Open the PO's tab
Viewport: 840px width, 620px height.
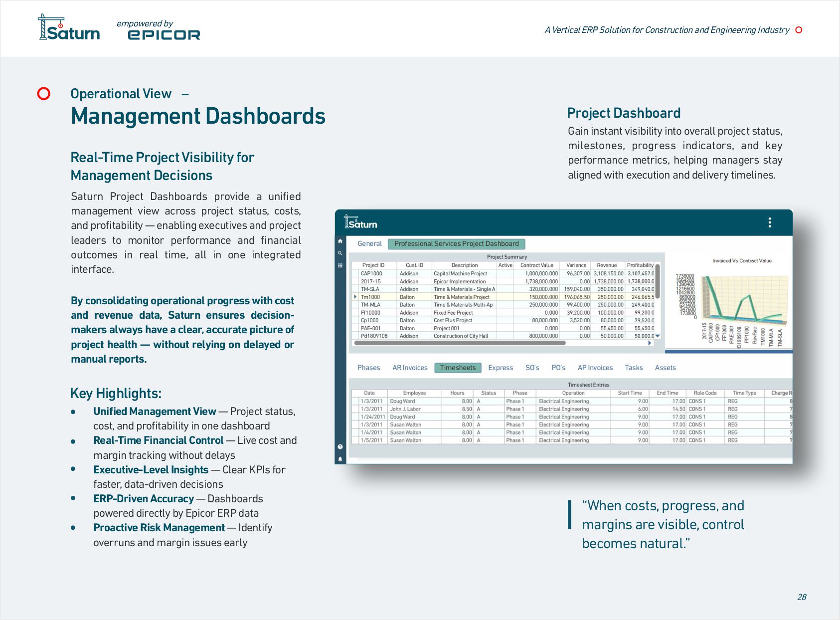coord(558,368)
